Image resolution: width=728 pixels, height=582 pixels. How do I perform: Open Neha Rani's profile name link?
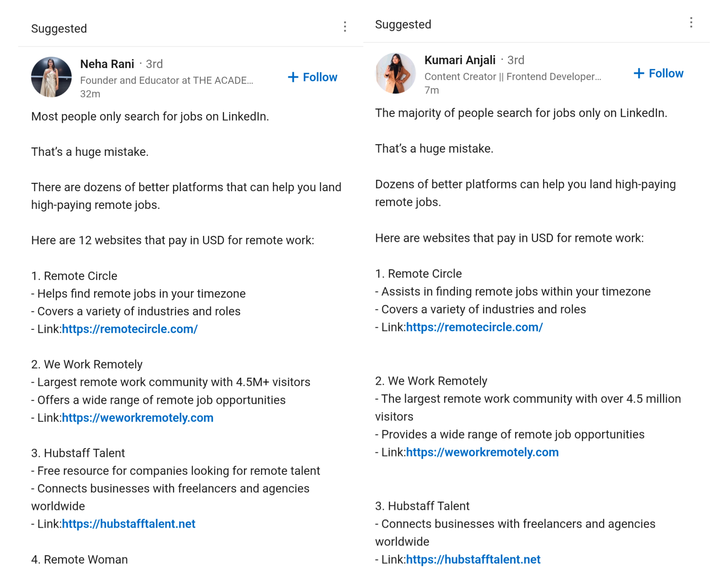107,64
